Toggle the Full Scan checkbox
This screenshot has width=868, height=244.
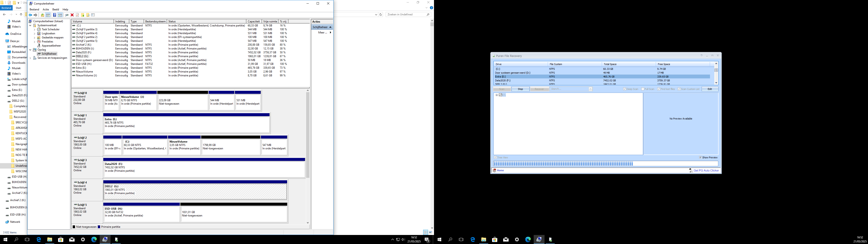pyautogui.click(x=643, y=89)
